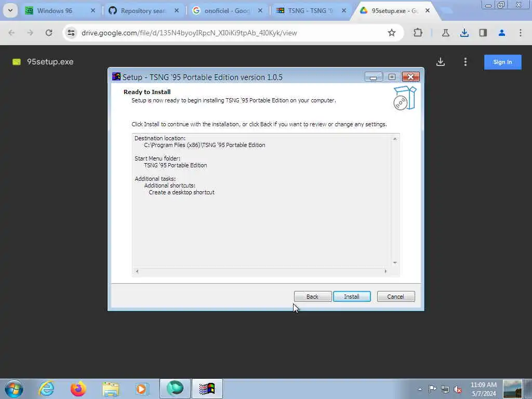Close the Repository search tab

[x=177, y=11]
